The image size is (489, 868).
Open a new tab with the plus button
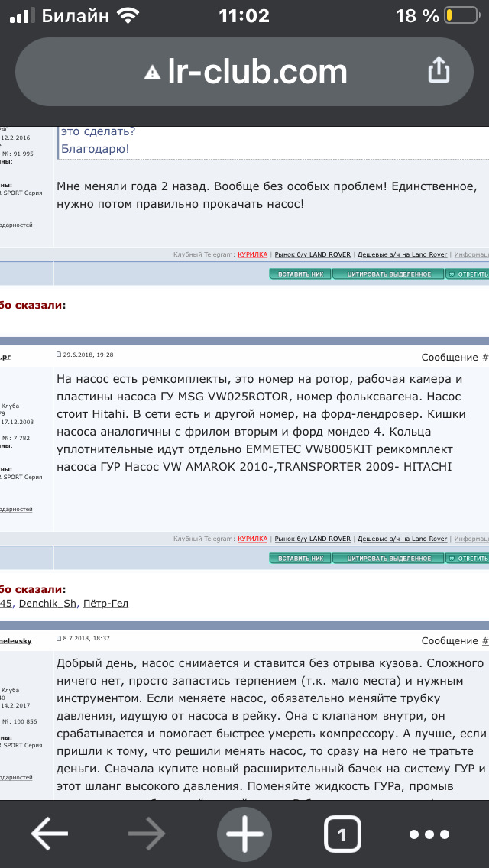pos(244,834)
